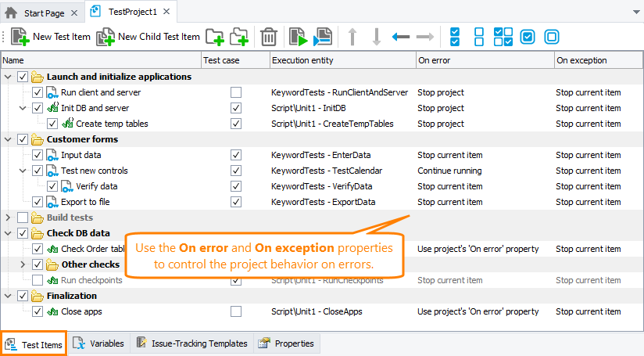
Task: Expand the Build tests group
Action: pos(8,218)
